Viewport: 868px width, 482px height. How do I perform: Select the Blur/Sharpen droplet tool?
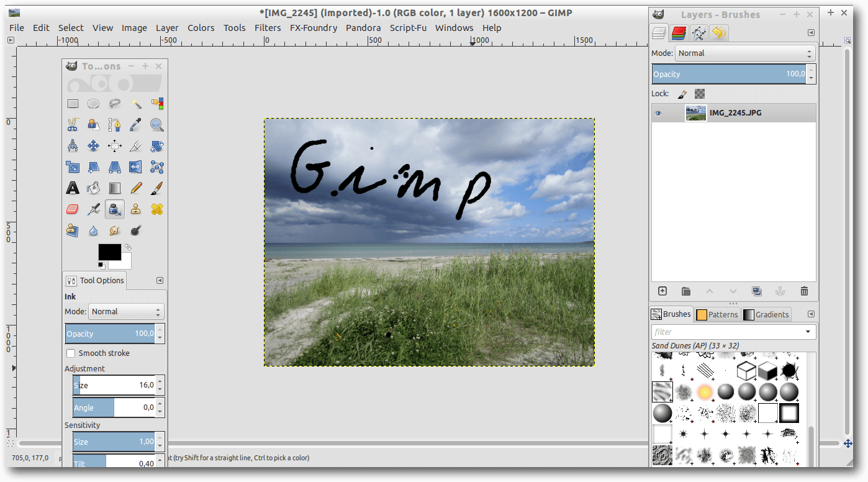(93, 230)
